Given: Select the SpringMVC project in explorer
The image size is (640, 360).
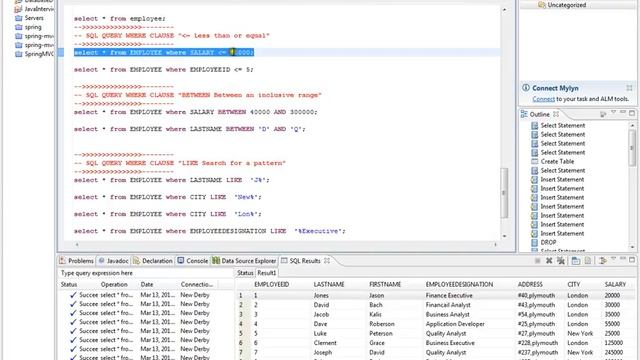Looking at the screenshot, I should (x=34, y=54).
